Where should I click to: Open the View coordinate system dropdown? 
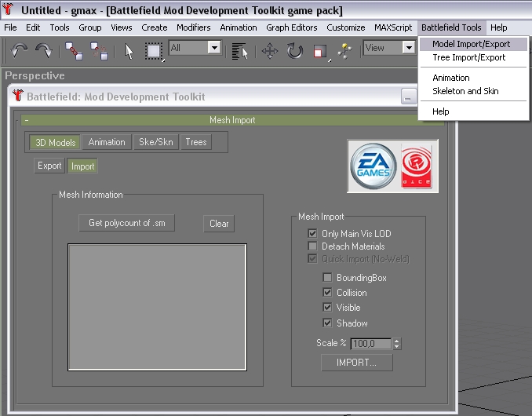pyautogui.click(x=409, y=48)
